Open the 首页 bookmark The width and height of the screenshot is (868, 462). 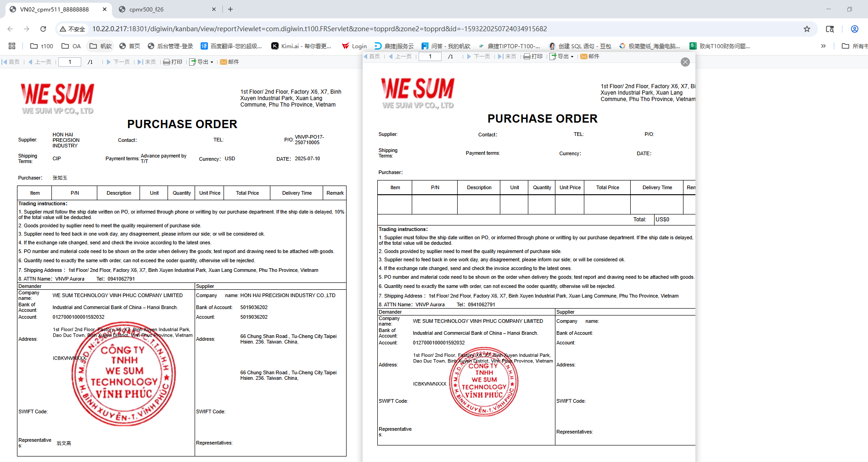pyautogui.click(x=129, y=46)
